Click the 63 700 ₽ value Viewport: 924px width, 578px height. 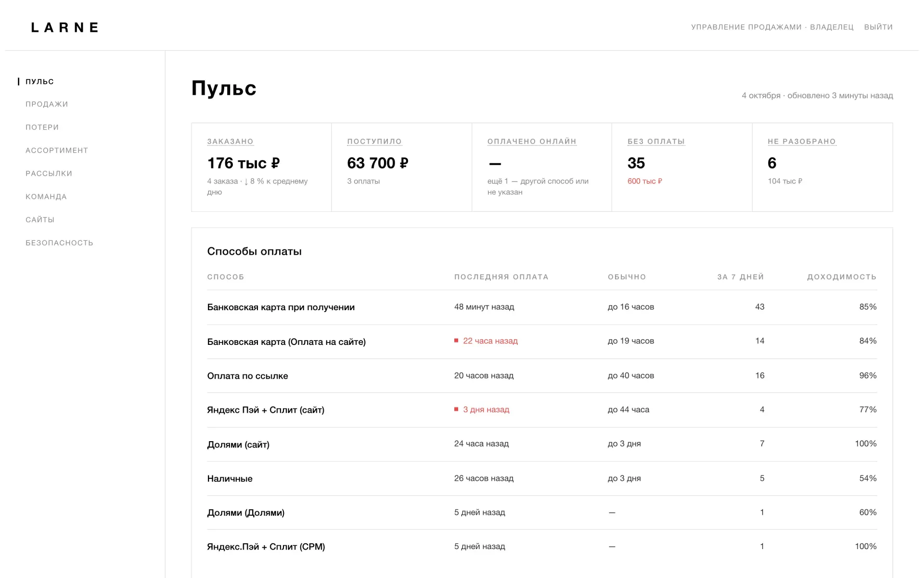(x=378, y=163)
